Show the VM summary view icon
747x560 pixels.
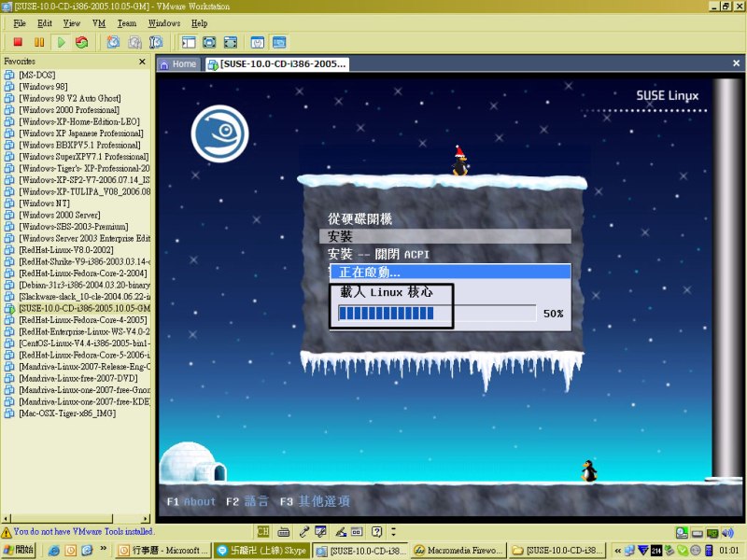[x=258, y=42]
